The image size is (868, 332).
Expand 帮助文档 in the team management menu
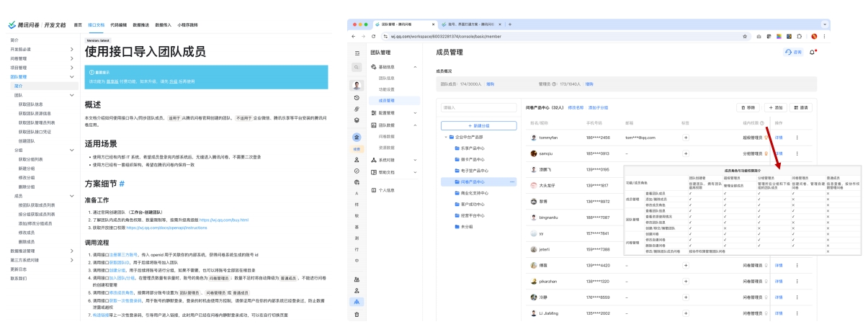415,172
